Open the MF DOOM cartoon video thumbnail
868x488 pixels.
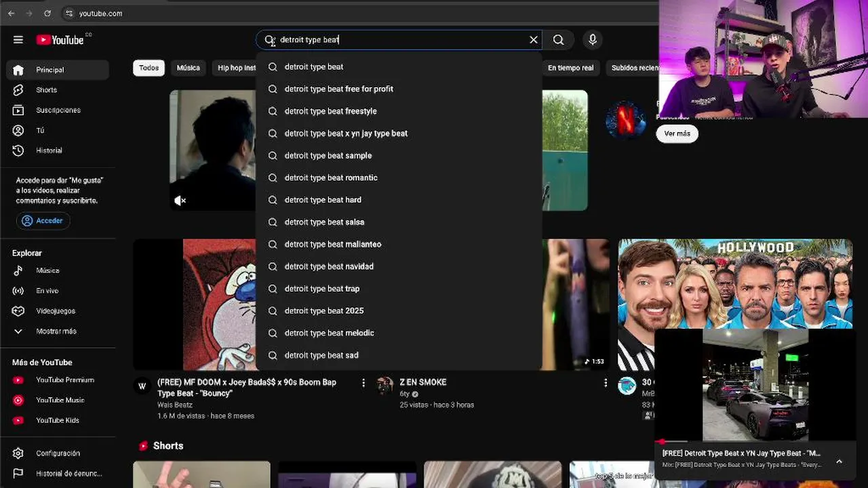pyautogui.click(x=195, y=304)
